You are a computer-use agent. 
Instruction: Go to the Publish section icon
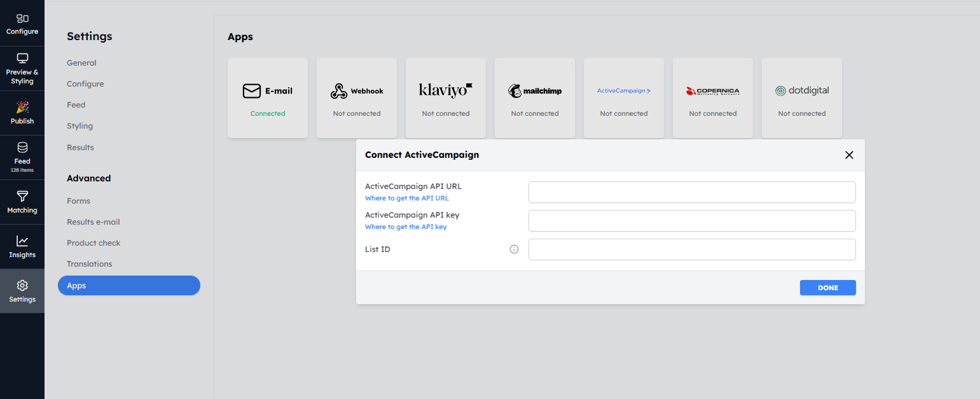tap(22, 107)
